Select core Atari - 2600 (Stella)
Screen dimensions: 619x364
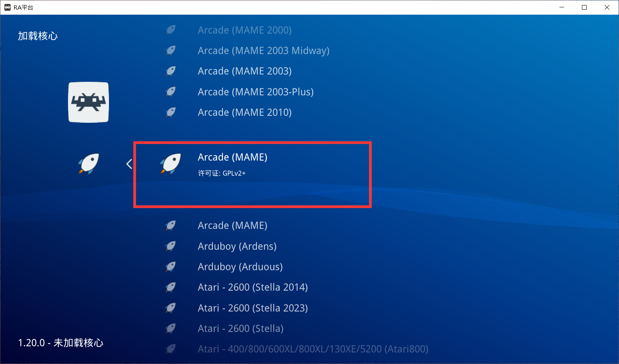click(x=241, y=328)
